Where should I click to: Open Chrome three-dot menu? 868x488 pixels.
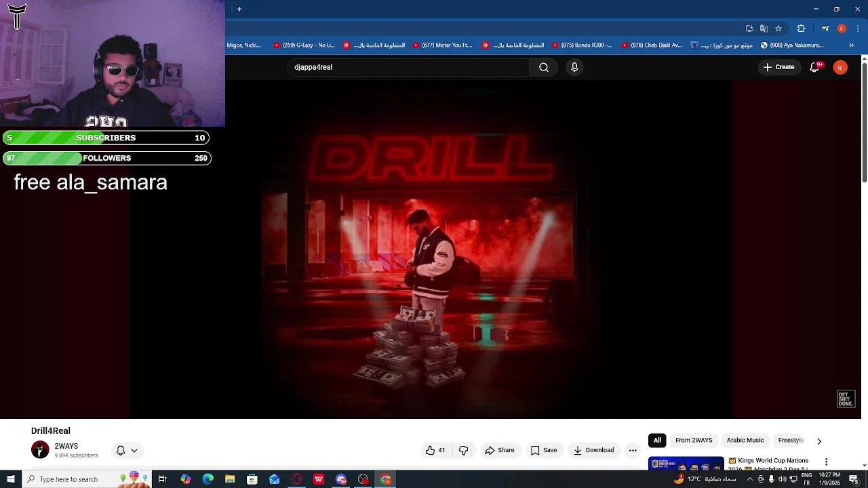click(x=858, y=28)
